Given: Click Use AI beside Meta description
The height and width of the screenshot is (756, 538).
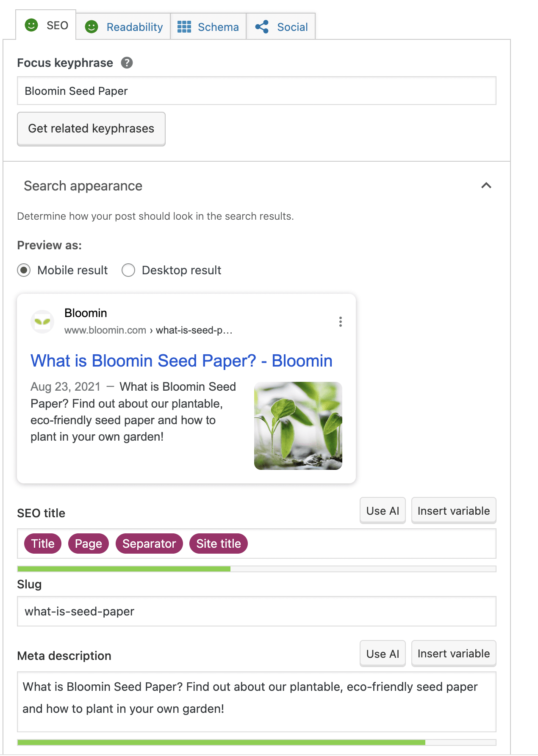Looking at the screenshot, I should 383,654.
